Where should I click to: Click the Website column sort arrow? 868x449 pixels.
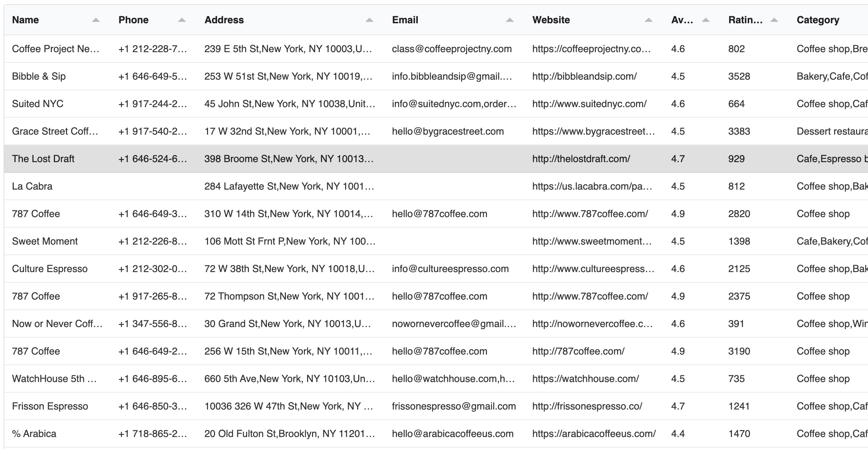[x=649, y=20]
